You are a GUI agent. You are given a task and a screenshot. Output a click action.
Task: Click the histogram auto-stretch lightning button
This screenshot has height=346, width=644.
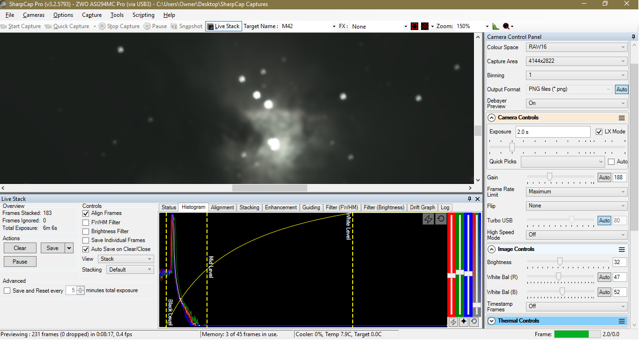[x=428, y=219]
